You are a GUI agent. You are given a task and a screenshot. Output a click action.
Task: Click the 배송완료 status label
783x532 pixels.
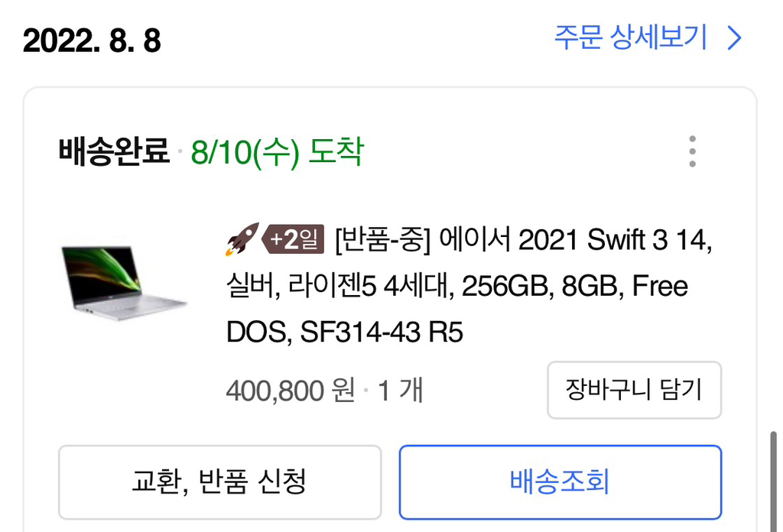(x=113, y=152)
